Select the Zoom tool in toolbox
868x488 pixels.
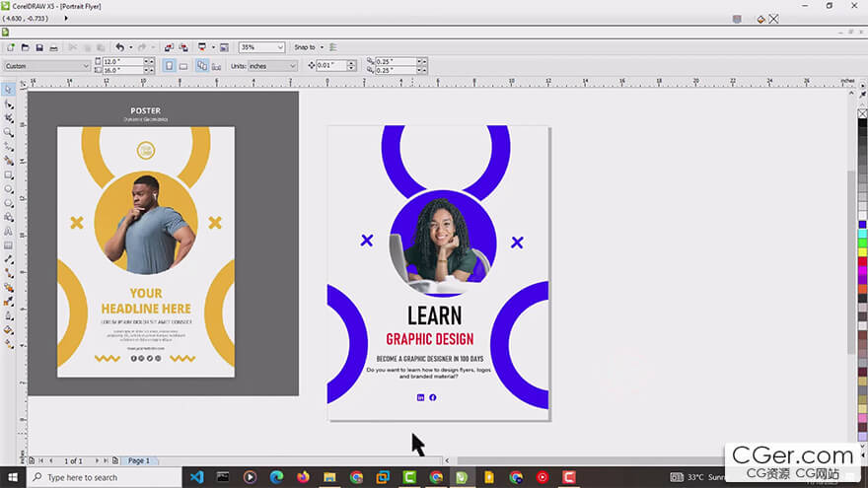(x=8, y=133)
